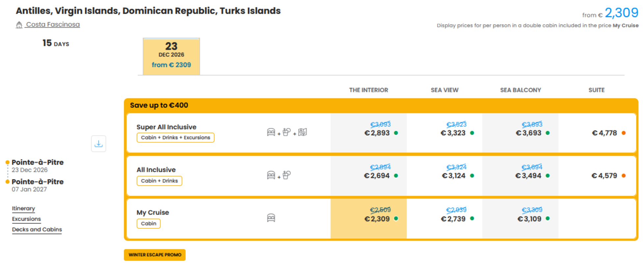Open the Itinerary link
The width and height of the screenshot is (644, 263).
(x=23, y=208)
